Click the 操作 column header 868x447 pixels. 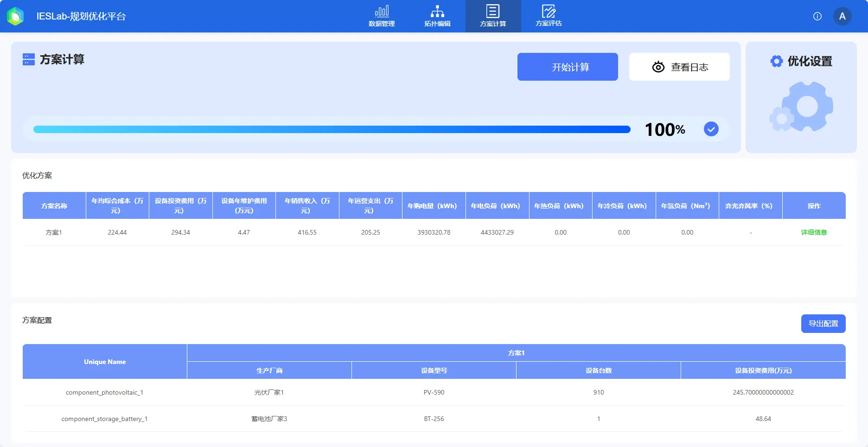click(814, 205)
